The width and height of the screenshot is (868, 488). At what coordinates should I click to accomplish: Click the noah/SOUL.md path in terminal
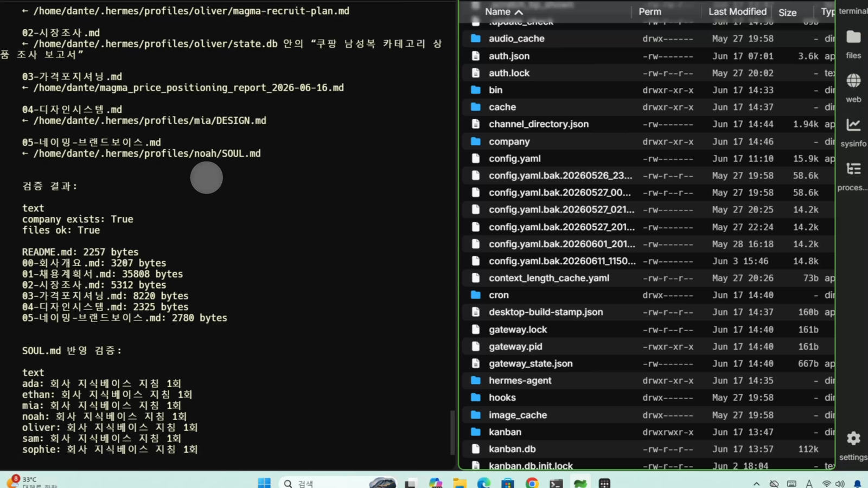click(x=147, y=153)
